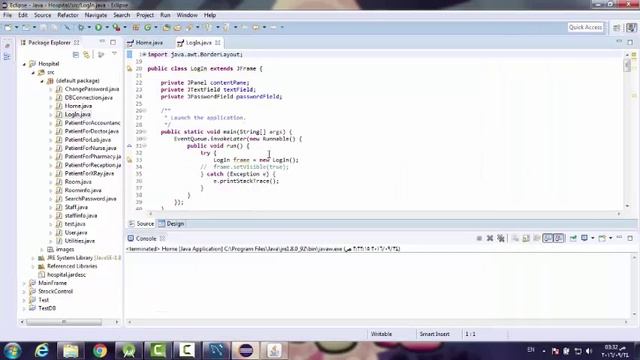
Task: Select hospital.jardesc in Package Explorer
Action: (67, 275)
